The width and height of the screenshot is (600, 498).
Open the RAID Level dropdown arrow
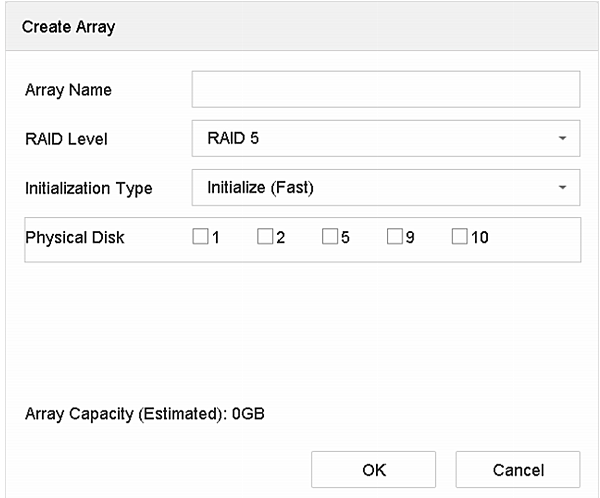563,138
